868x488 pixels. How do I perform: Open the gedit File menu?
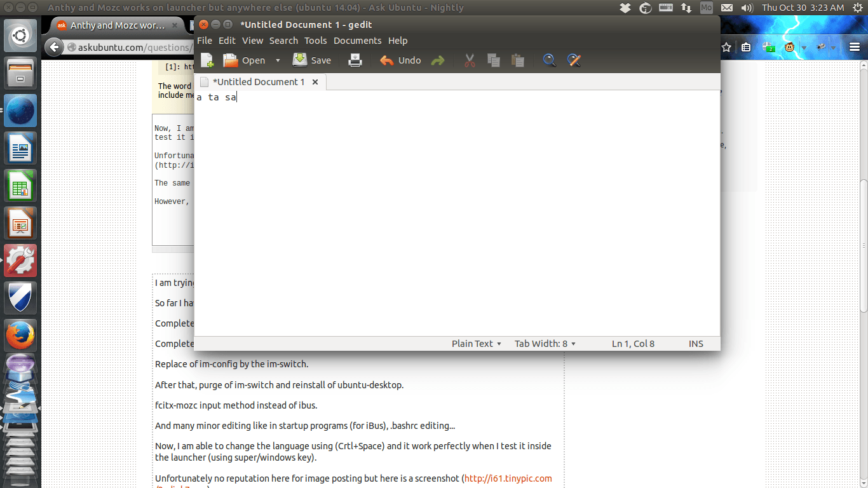(x=205, y=40)
